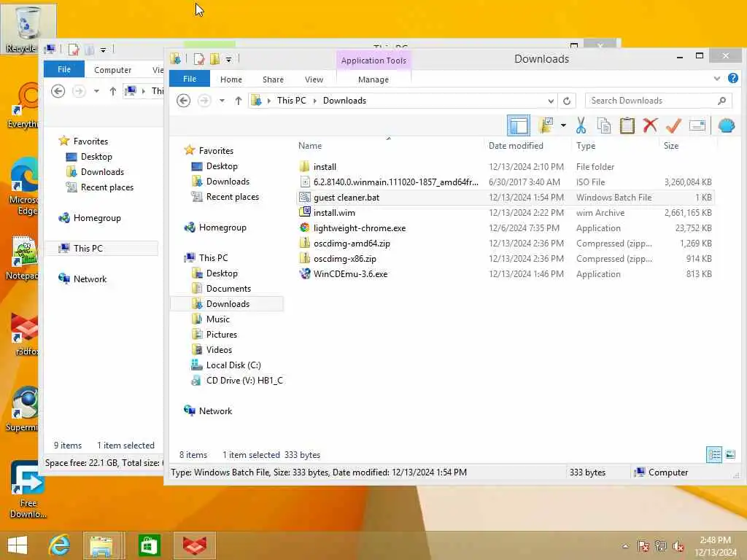Viewport: 747px width, 560px height.
Task: Open the File tab in Downloads
Action: (x=190, y=79)
